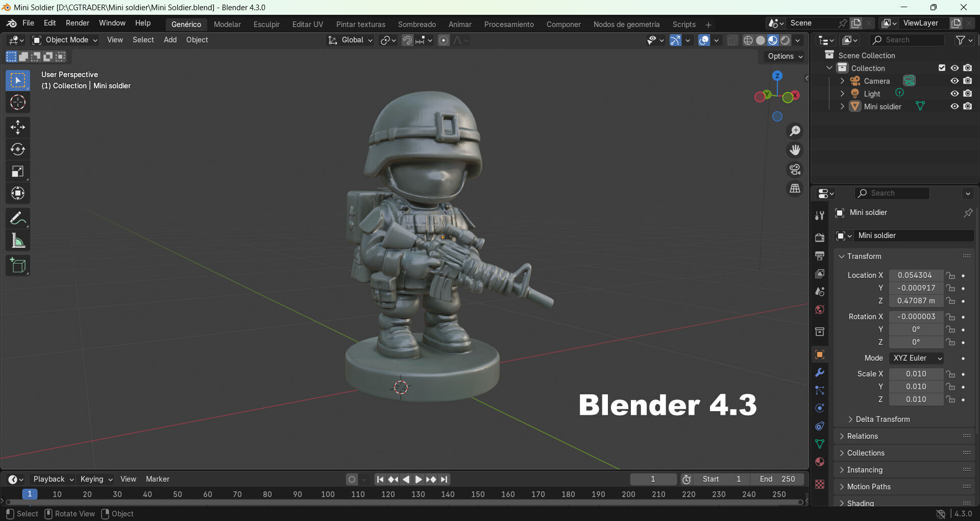
Task: Hide Camera in viewport via eye icon
Action: [x=954, y=81]
